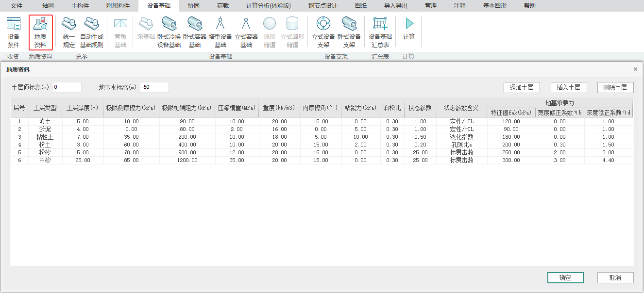The height and width of the screenshot is (293, 644).
Task: Click the 删除土层 button
Action: pyautogui.click(x=615, y=87)
